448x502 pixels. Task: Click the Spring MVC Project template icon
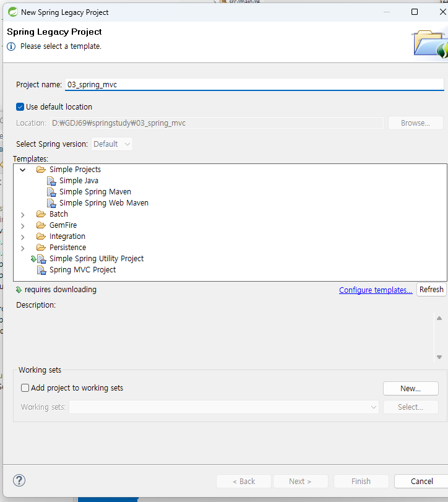pos(41,270)
